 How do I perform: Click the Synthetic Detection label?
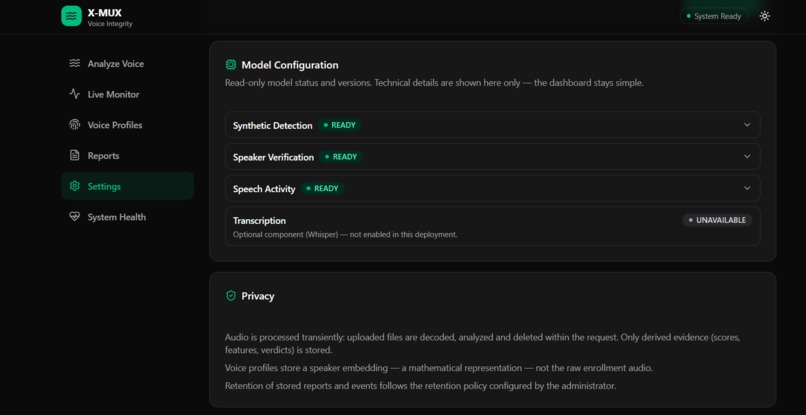pyautogui.click(x=272, y=125)
